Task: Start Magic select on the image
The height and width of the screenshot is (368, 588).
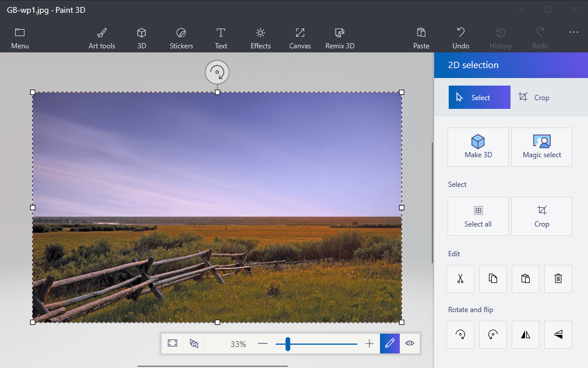Action: coord(541,147)
